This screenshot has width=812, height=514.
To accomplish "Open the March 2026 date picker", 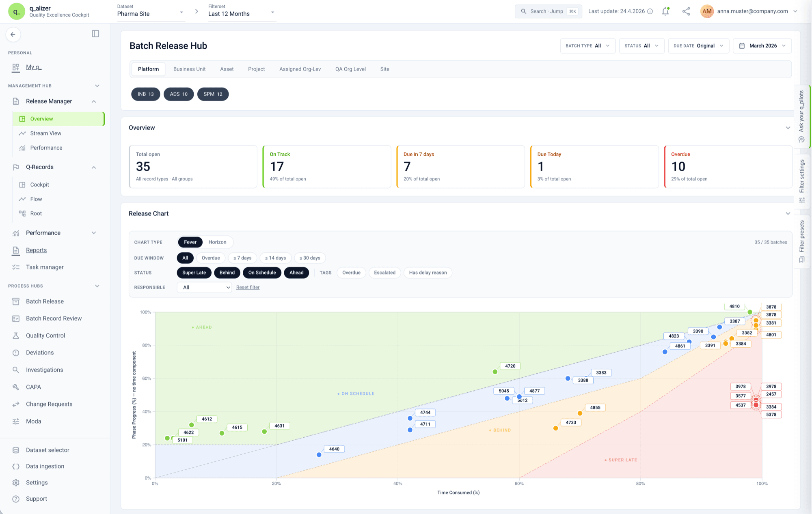I will click(x=762, y=46).
